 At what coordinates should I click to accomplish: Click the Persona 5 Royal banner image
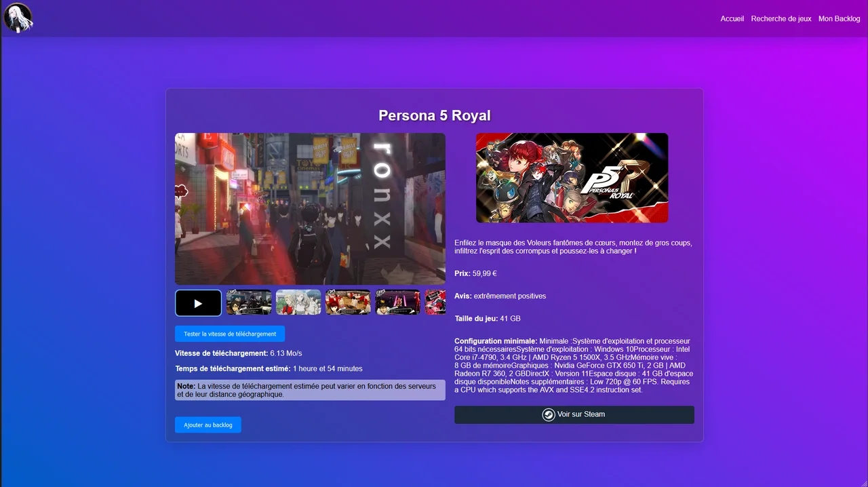(572, 178)
